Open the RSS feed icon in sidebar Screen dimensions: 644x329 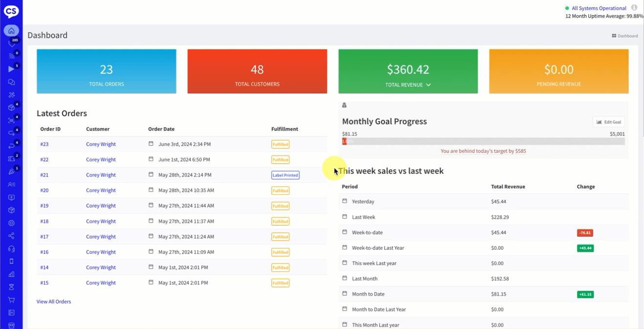[11, 56]
